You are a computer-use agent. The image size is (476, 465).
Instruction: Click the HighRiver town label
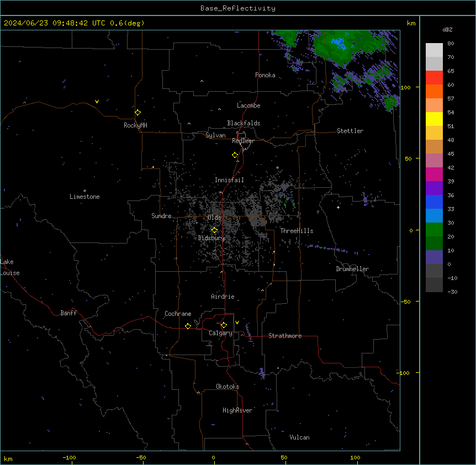[x=237, y=410]
